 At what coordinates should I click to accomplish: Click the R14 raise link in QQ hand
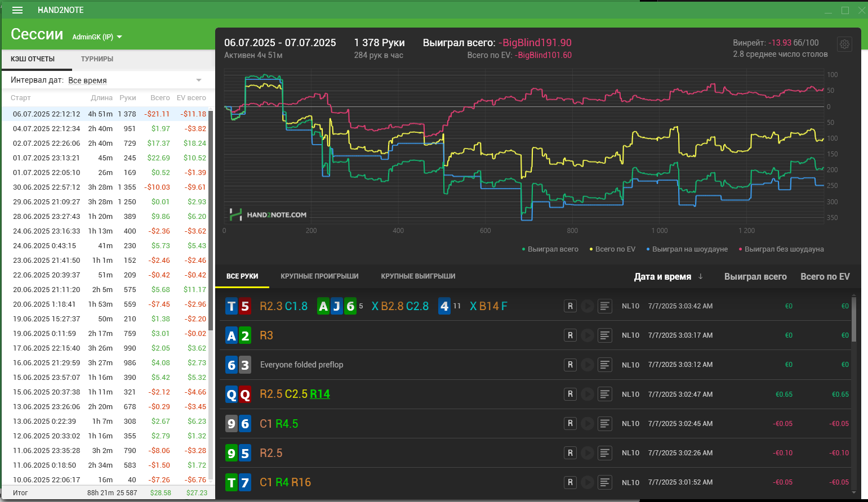(320, 394)
